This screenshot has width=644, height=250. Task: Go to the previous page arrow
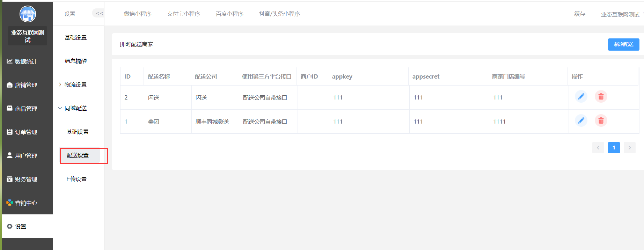(x=598, y=148)
